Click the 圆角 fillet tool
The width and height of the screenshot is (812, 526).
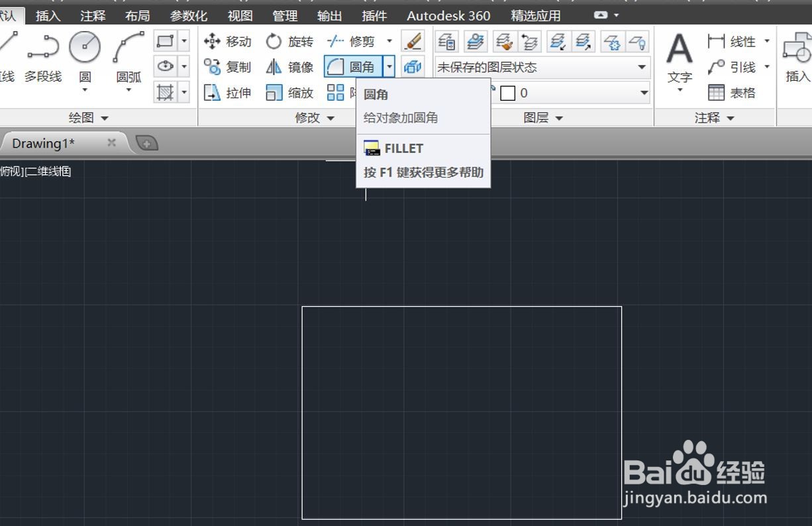[353, 67]
